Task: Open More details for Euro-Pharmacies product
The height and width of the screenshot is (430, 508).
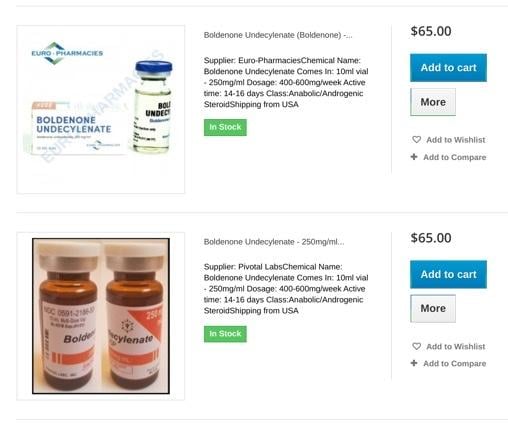Action: click(433, 102)
